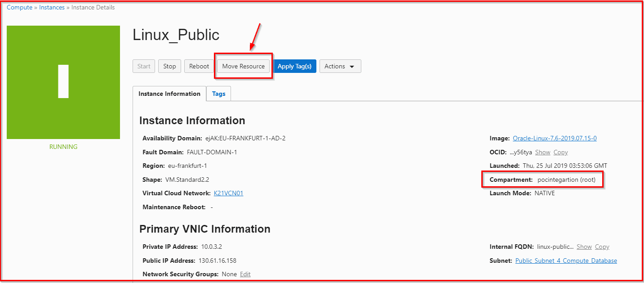The height and width of the screenshot is (283, 644).
Task: Show the full instance OCID
Action: pos(542,152)
